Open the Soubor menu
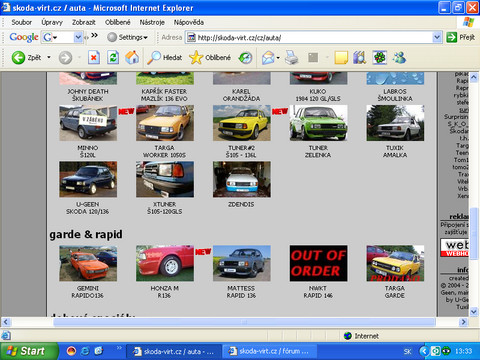 [x=22, y=22]
